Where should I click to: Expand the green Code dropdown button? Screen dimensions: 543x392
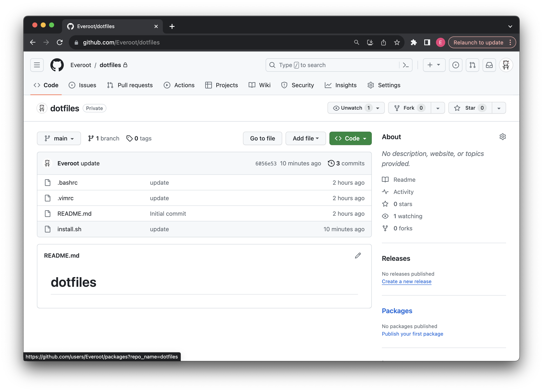tap(350, 139)
